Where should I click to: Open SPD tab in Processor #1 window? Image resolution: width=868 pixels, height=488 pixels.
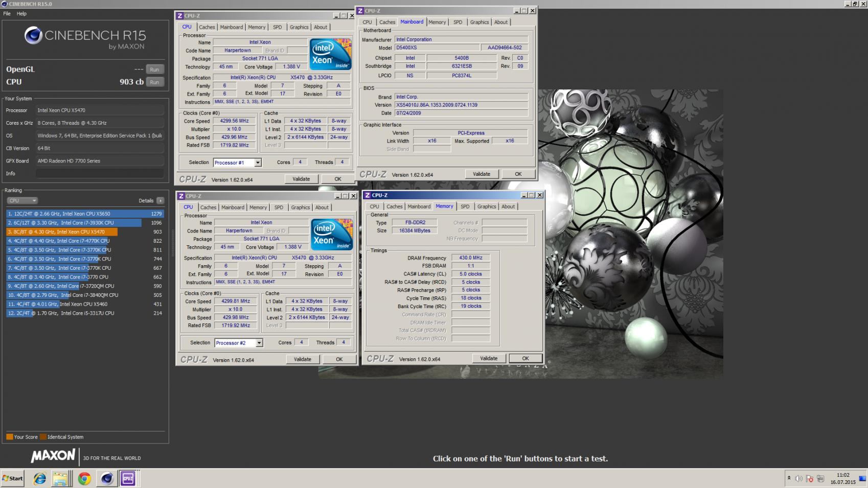pyautogui.click(x=278, y=27)
